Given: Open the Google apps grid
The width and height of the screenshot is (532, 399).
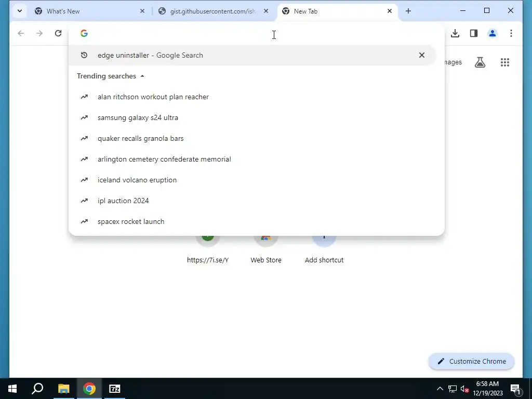Looking at the screenshot, I should [x=505, y=62].
